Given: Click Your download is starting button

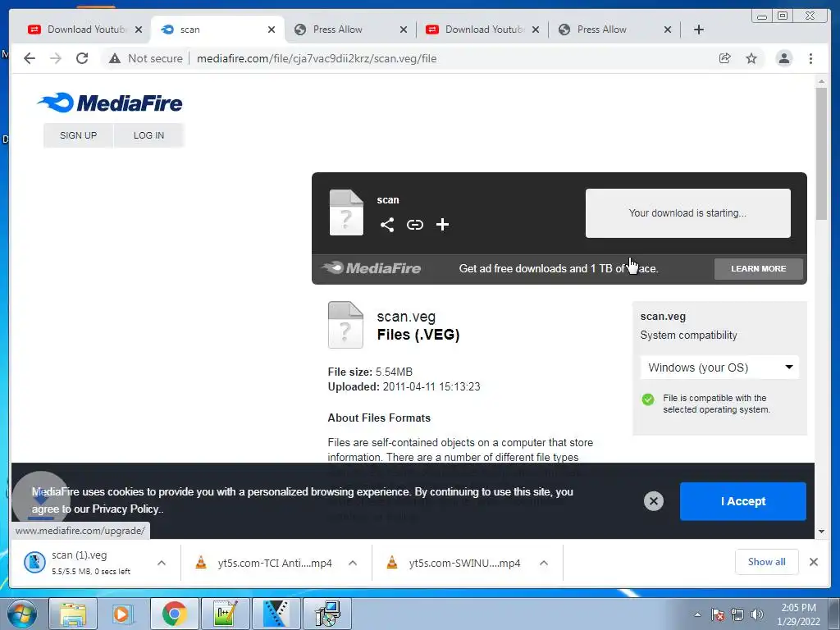Looking at the screenshot, I should click(687, 213).
